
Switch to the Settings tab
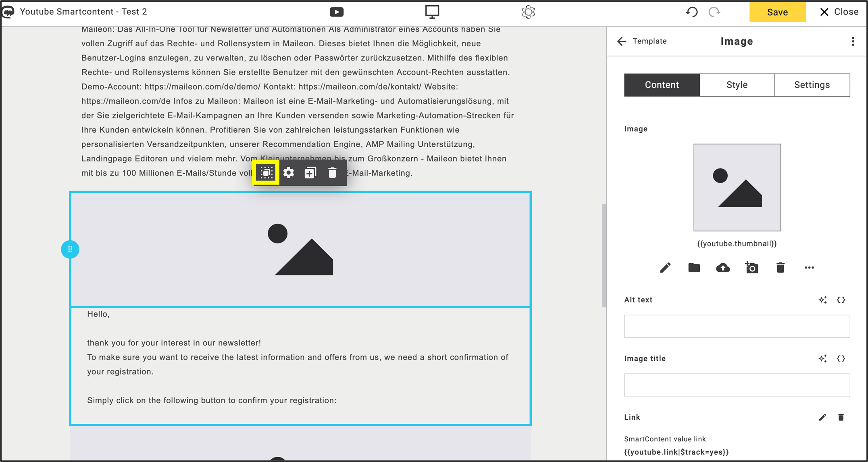pyautogui.click(x=812, y=85)
